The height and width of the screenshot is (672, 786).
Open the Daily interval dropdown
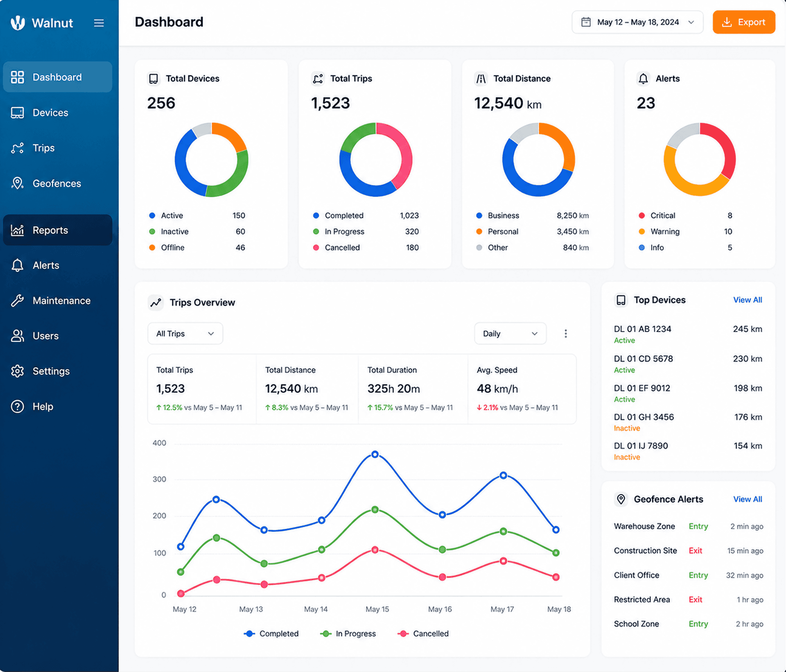[x=510, y=334]
